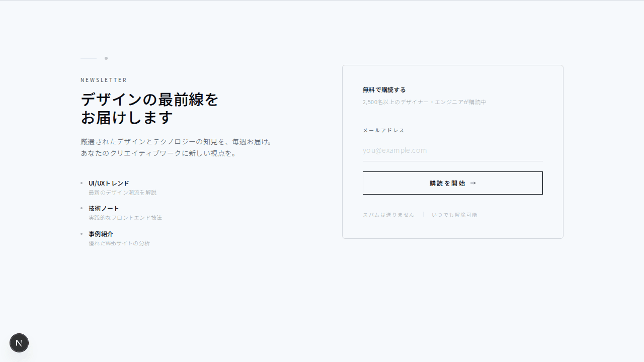Screen dimensions: 644x362
Task: Click the bullet dot beside 技術ノート
Action: click(82, 208)
